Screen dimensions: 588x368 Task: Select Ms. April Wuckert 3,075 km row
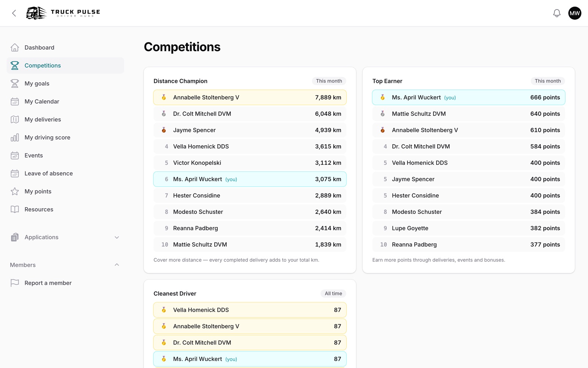pyautogui.click(x=250, y=179)
